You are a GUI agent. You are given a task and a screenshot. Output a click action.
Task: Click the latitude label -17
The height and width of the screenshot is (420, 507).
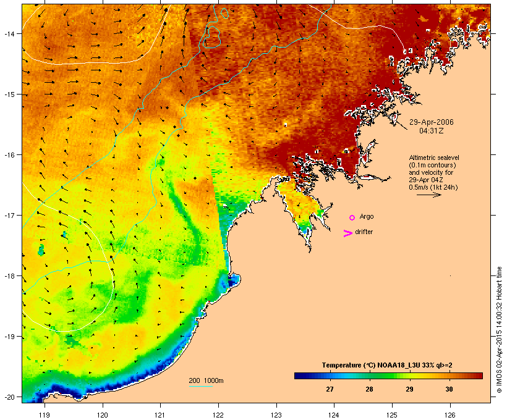[x=9, y=215]
